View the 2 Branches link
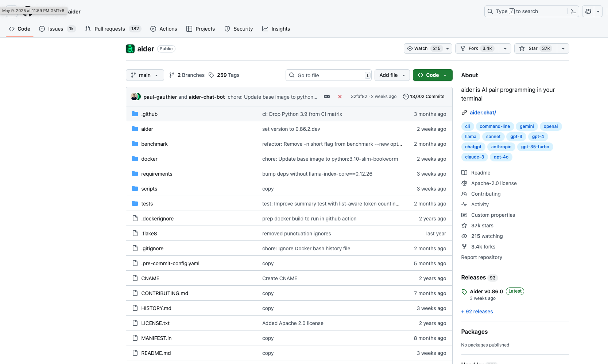Viewport: 608px width, 364px height. (187, 75)
